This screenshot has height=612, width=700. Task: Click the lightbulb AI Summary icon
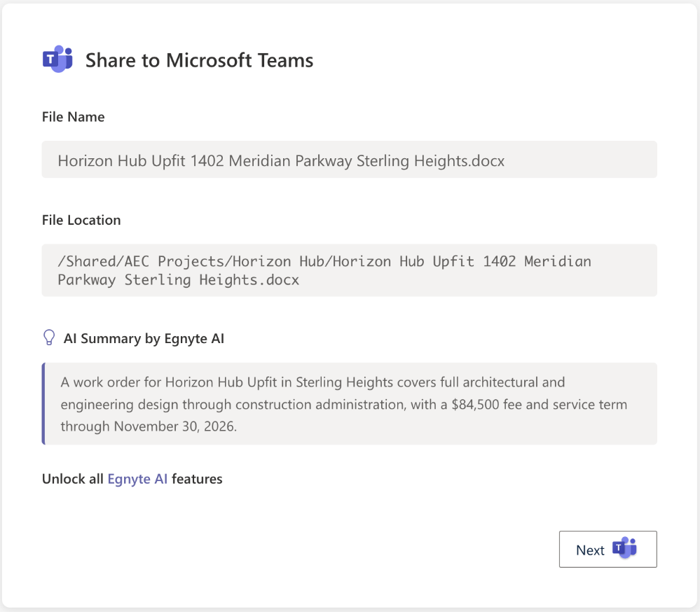pyautogui.click(x=49, y=338)
